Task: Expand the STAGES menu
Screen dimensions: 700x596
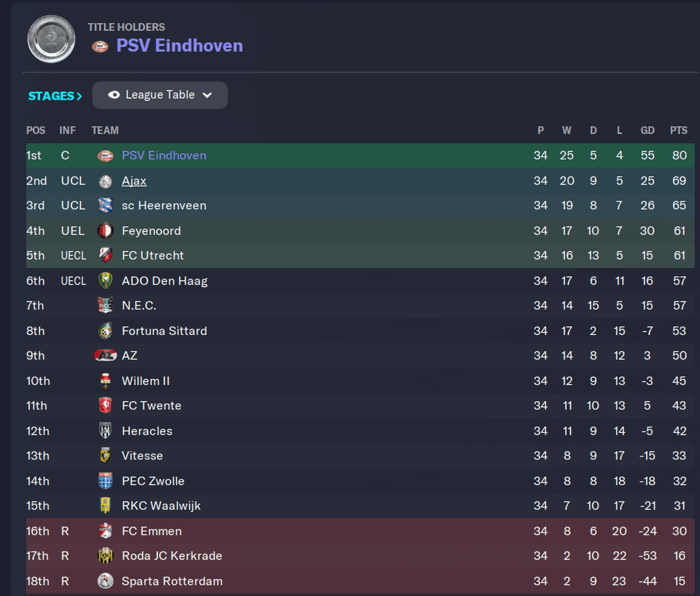Action: [55, 96]
